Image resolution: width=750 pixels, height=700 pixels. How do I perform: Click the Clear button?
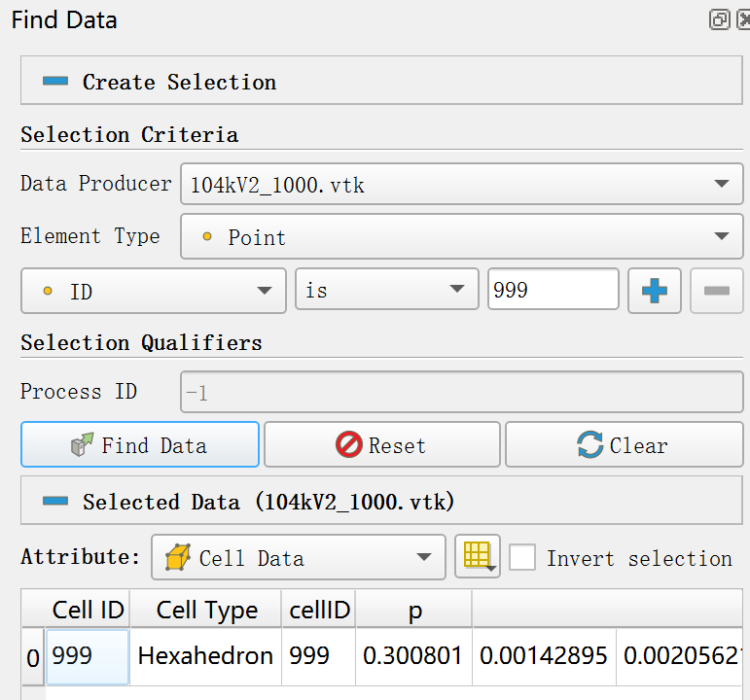click(624, 445)
